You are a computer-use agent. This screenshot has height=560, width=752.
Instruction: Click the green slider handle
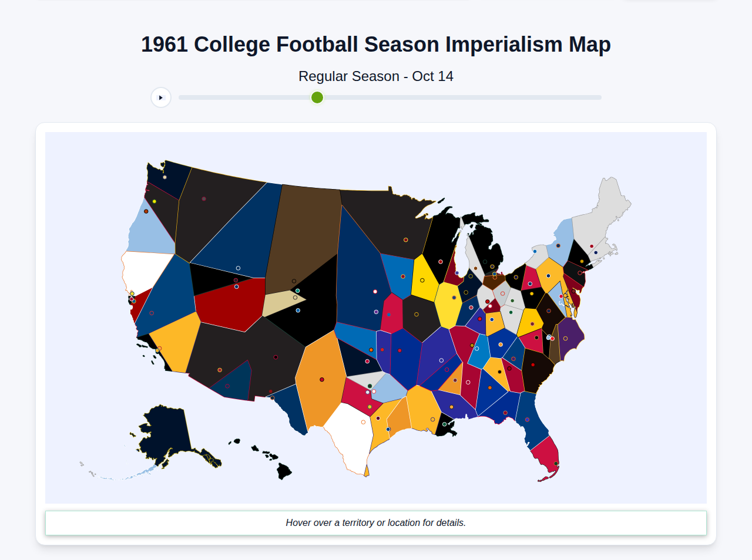click(x=317, y=97)
